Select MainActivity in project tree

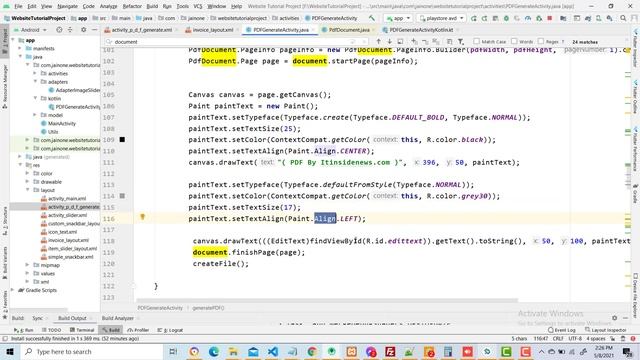tap(61, 123)
